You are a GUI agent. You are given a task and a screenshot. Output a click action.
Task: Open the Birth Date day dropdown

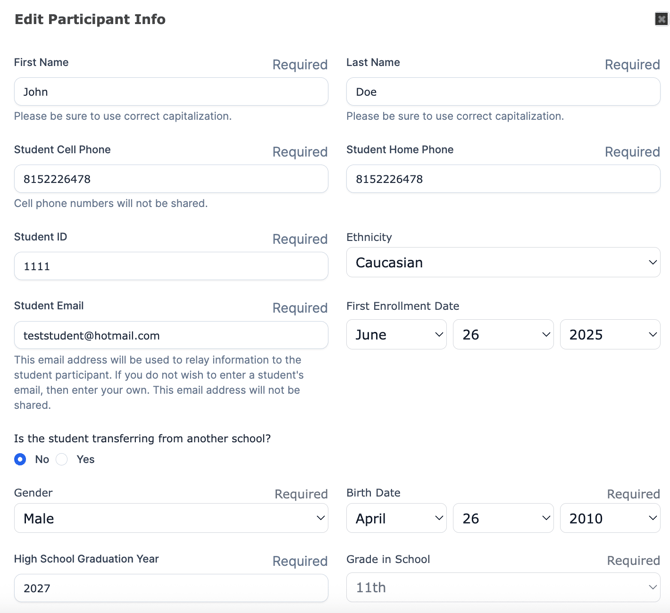(503, 518)
